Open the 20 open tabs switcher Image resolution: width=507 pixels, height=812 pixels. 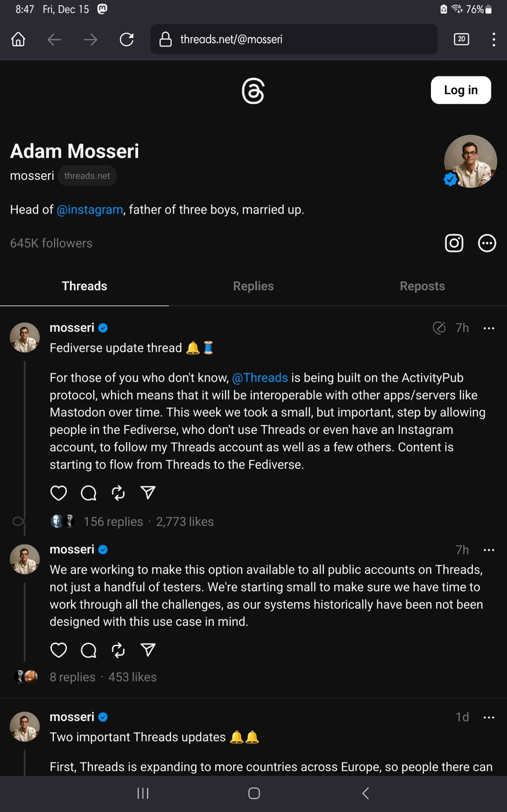[461, 40]
